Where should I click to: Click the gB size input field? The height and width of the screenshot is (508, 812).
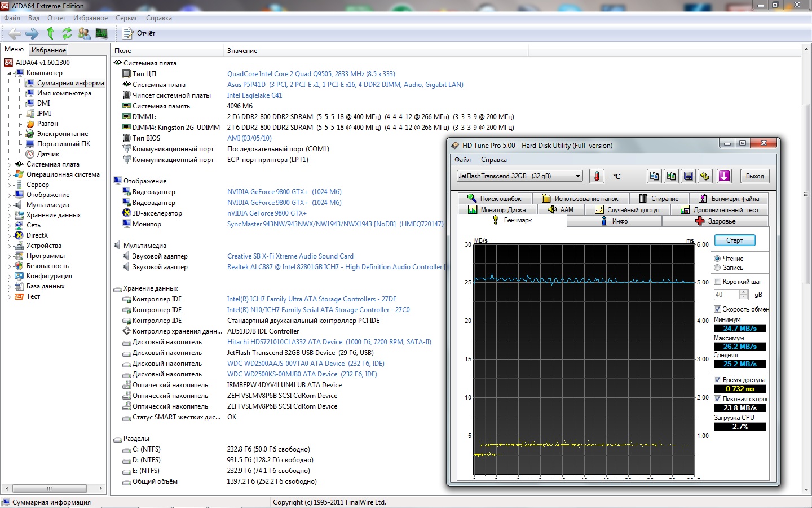tap(726, 295)
